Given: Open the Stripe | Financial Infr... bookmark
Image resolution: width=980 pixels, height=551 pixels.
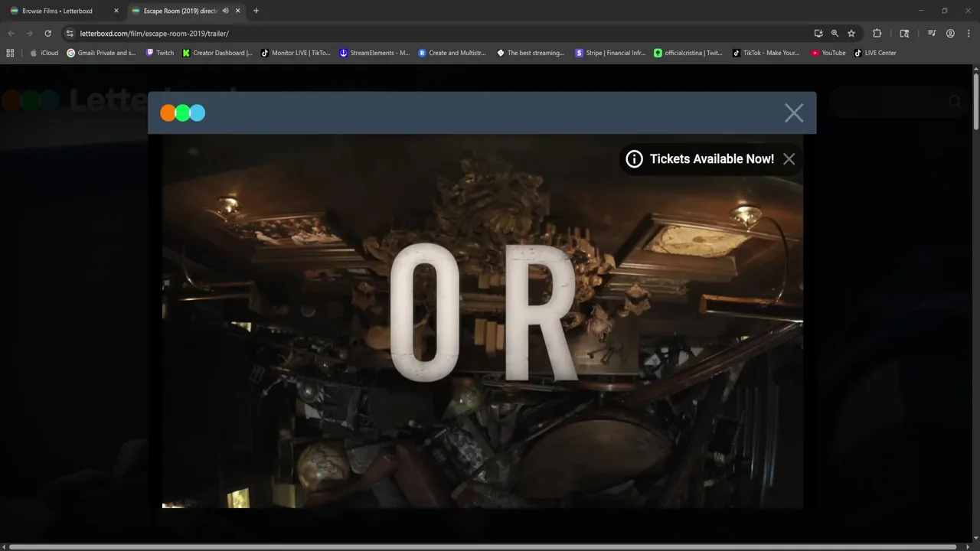Looking at the screenshot, I should [610, 53].
